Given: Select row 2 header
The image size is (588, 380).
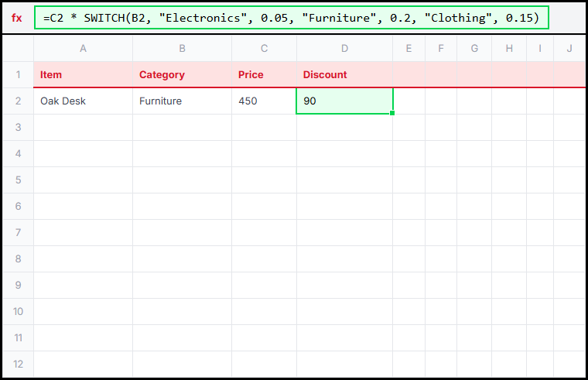Looking at the screenshot, I should pyautogui.click(x=18, y=101).
